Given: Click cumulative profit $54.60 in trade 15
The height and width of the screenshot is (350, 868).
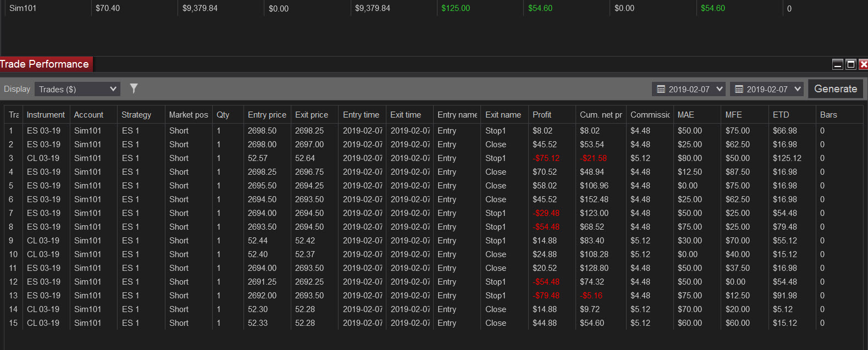Looking at the screenshot, I should pos(592,323).
